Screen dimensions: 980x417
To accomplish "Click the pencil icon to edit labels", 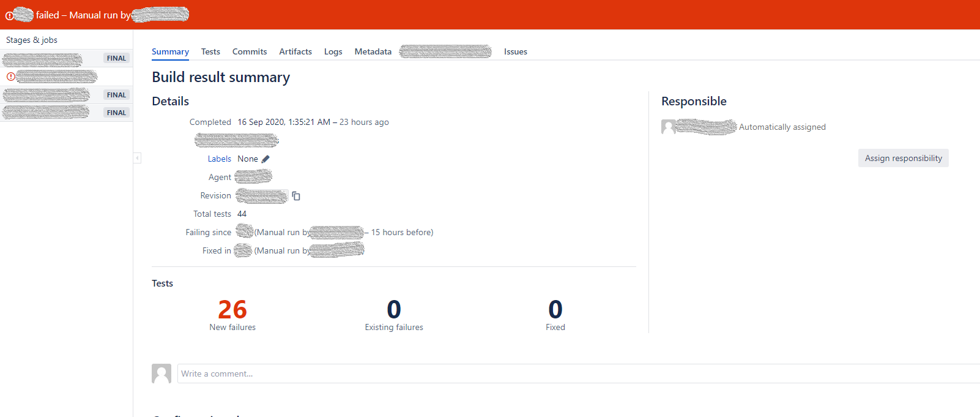I will pyautogui.click(x=265, y=159).
